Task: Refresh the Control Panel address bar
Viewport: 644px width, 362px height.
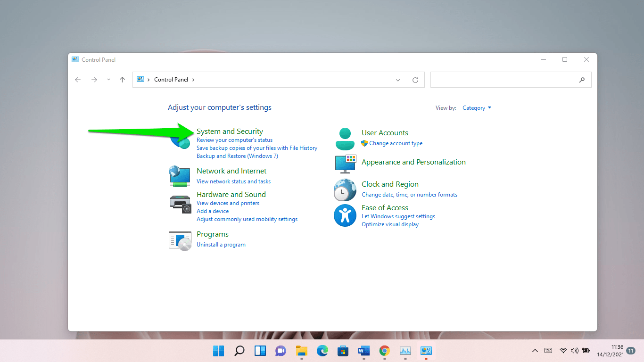Action: [415, 80]
